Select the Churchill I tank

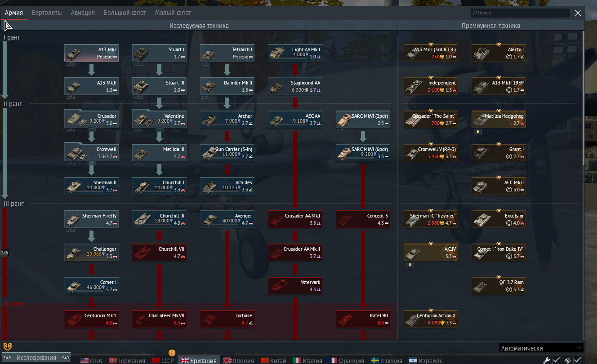pyautogui.click(x=159, y=186)
